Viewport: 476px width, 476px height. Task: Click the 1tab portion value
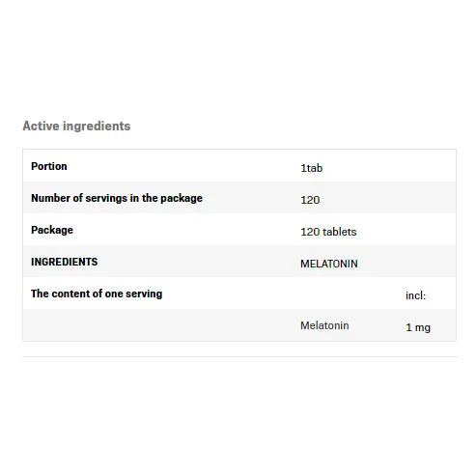311,168
